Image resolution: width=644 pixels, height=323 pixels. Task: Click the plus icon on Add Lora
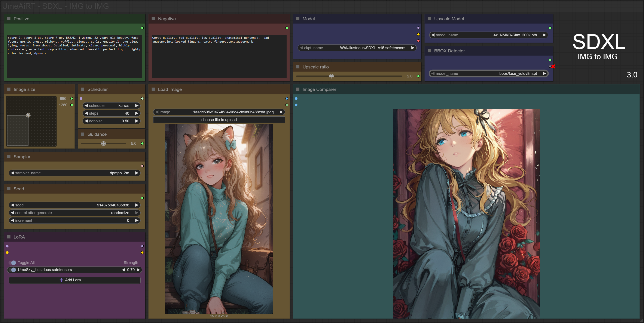pos(61,280)
